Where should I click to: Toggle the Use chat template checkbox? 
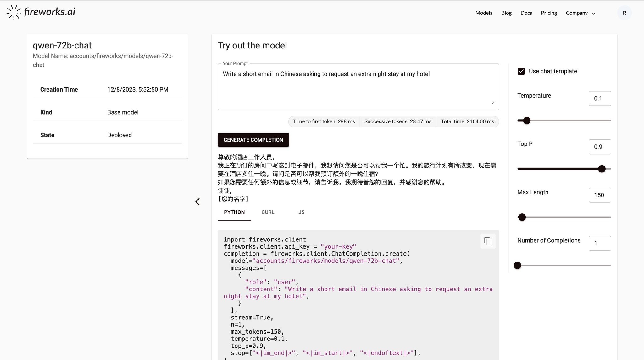521,71
